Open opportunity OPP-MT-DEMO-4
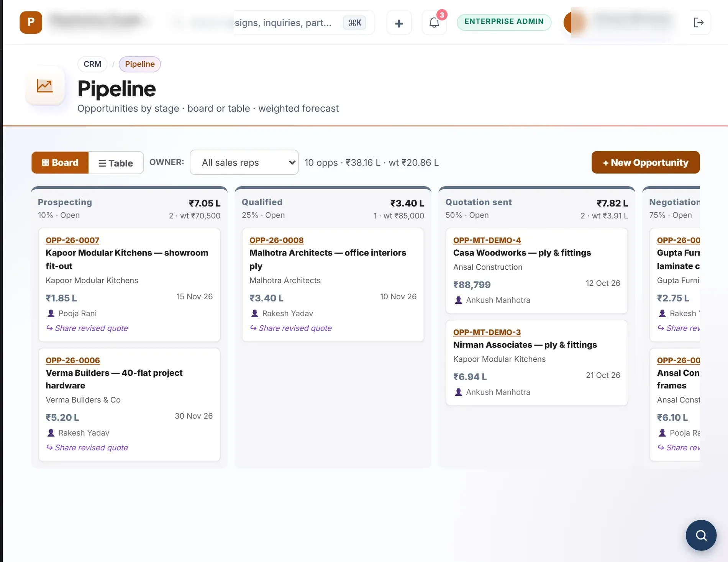 pos(487,240)
